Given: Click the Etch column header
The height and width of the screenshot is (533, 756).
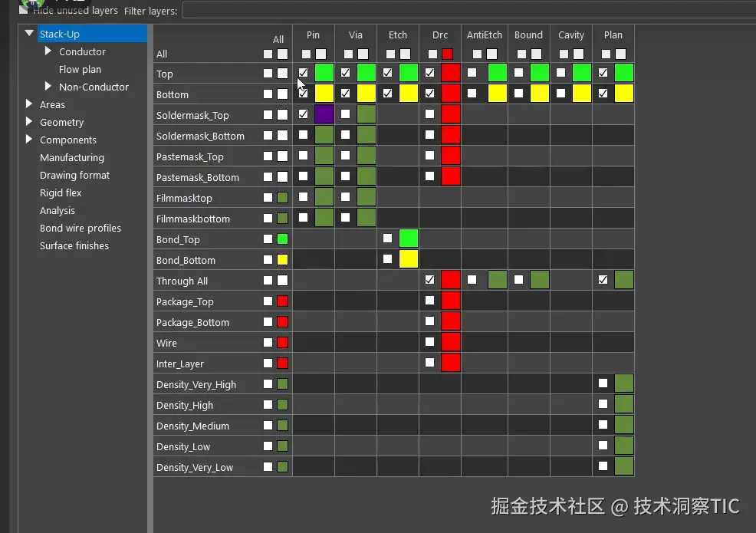Looking at the screenshot, I should click(398, 35).
